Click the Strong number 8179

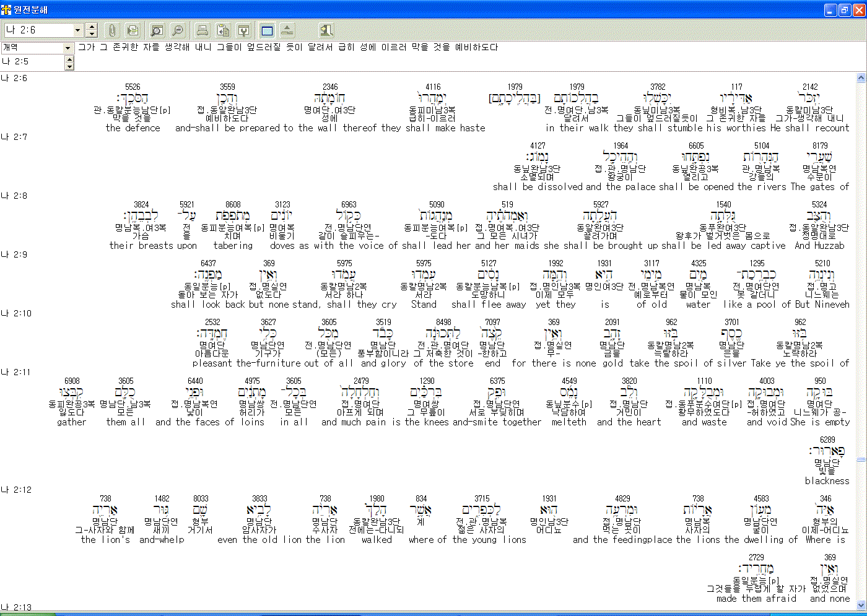tap(820, 146)
